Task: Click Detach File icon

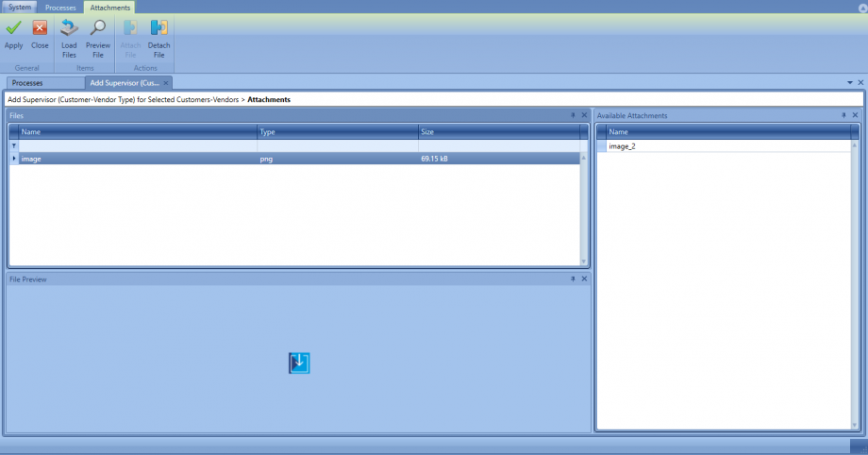Action: tap(159, 27)
